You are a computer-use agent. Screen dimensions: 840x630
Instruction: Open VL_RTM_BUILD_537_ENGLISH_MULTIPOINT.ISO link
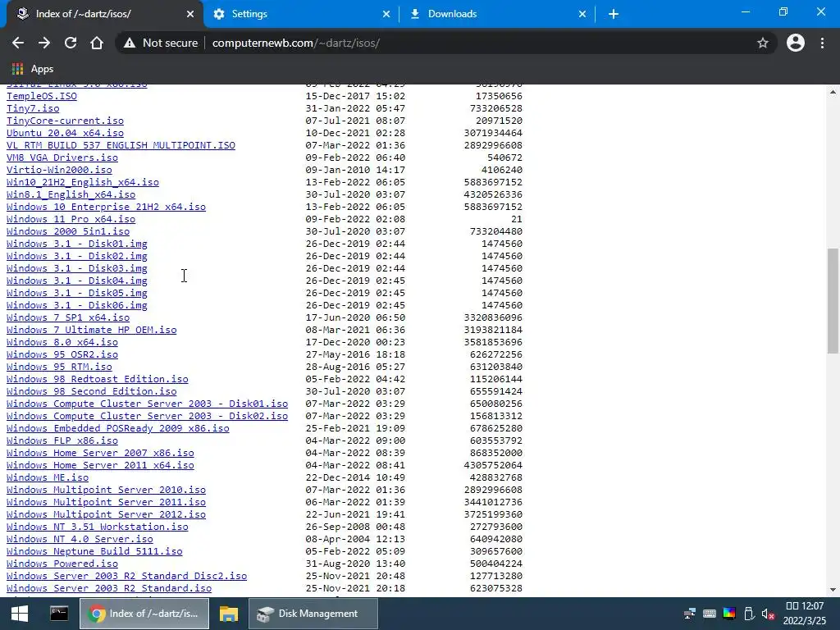click(x=121, y=145)
